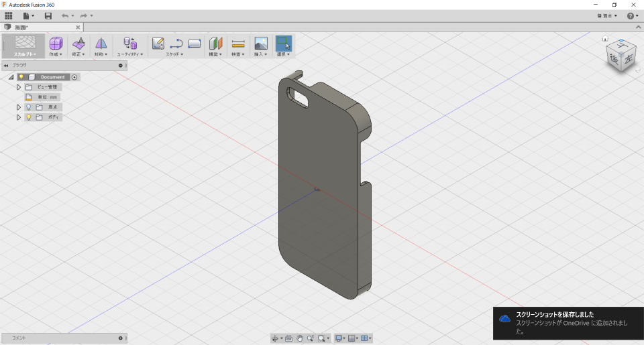644x345 pixels.
Task: Open the Symmetry (対称) tool menu
Action: point(101,46)
